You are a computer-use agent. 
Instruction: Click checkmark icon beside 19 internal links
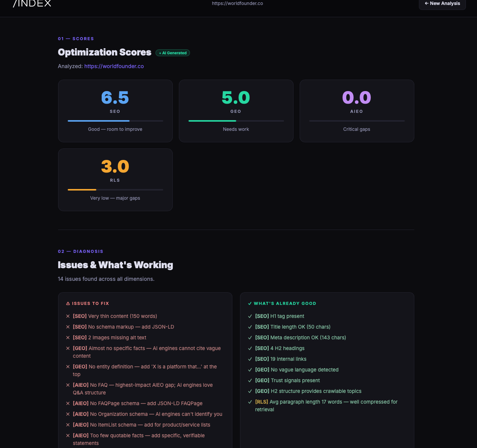[250, 359]
